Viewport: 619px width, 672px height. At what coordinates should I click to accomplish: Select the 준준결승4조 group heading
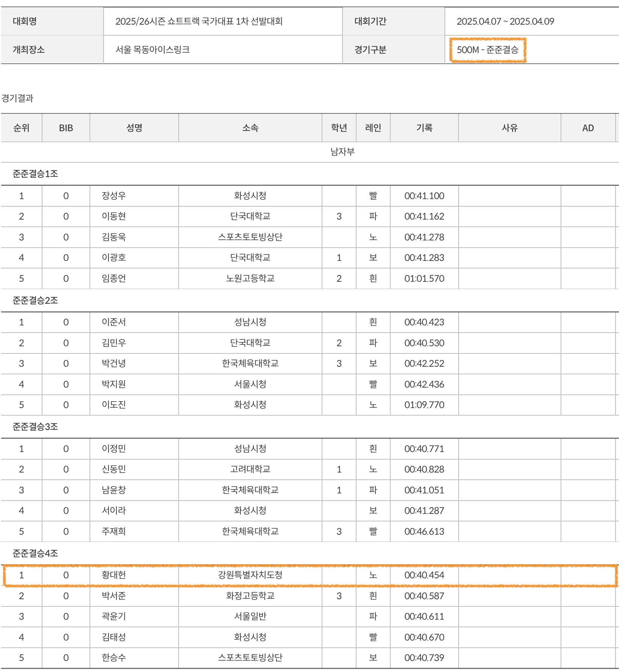[x=35, y=553]
